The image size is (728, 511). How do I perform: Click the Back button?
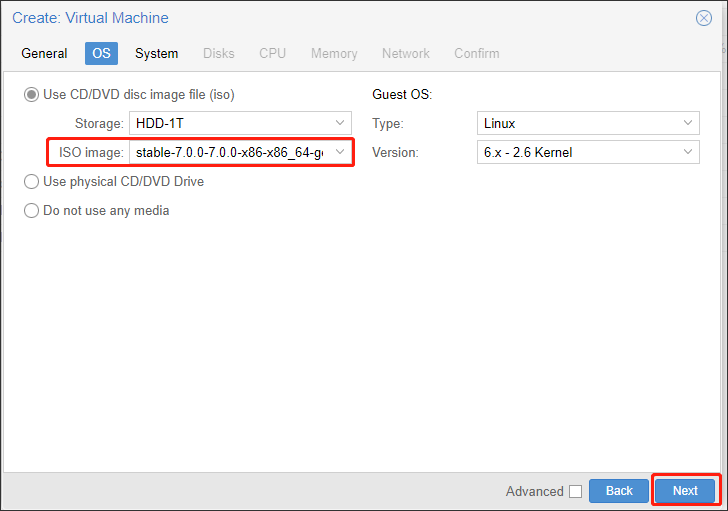[619, 491]
